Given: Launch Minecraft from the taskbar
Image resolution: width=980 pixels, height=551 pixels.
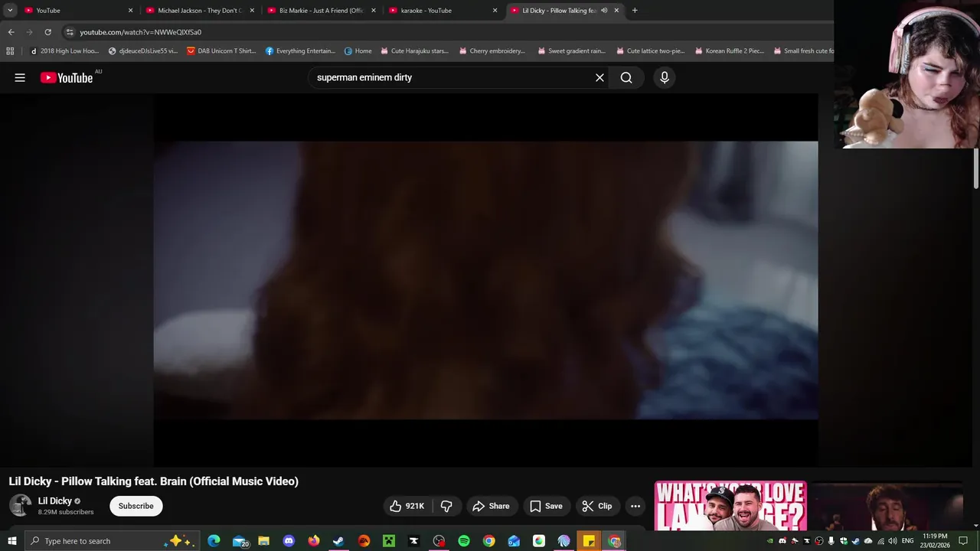Looking at the screenshot, I should click(x=389, y=541).
